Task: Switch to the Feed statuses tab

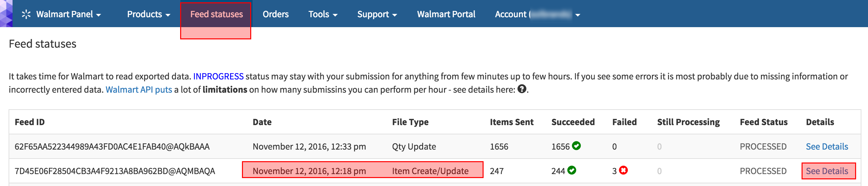Action: click(x=216, y=14)
